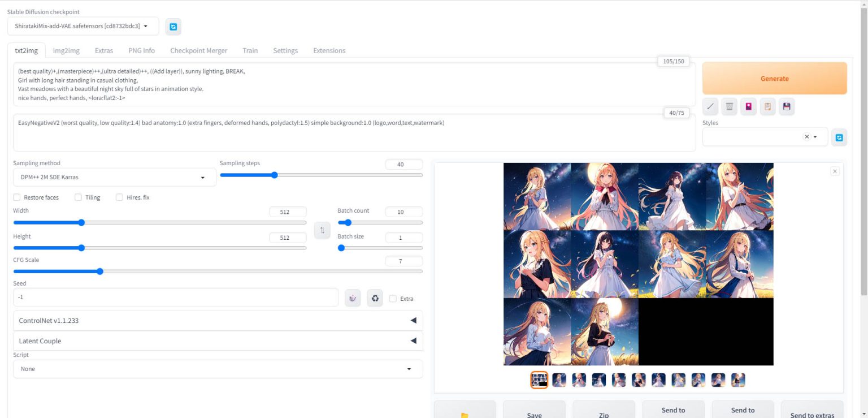Viewport: 868px width, 418px height.
Task: Open the Script dropdown
Action: [x=218, y=369]
